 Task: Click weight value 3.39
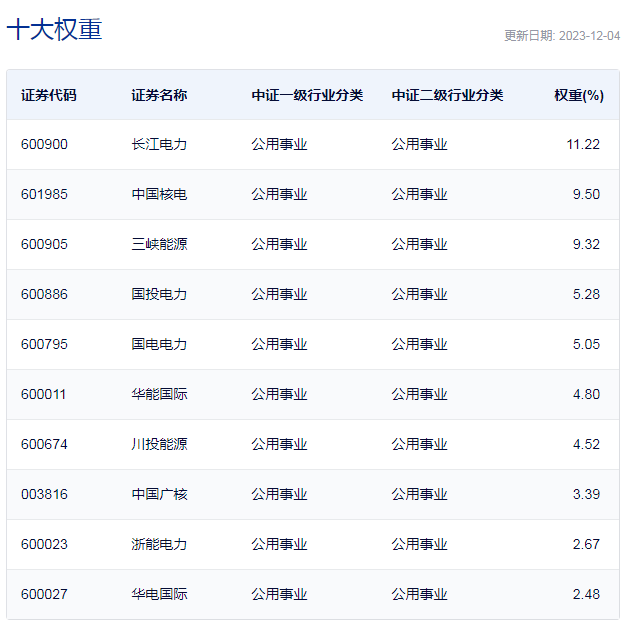click(587, 495)
